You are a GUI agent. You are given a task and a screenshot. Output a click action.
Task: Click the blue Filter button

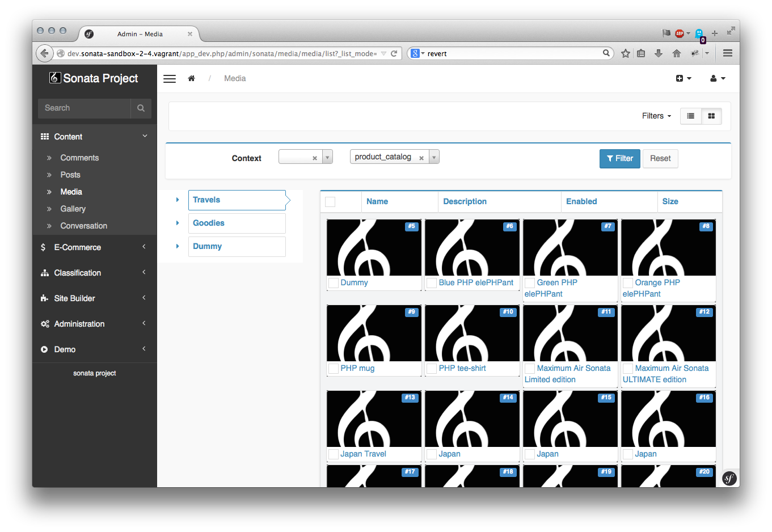pos(619,159)
